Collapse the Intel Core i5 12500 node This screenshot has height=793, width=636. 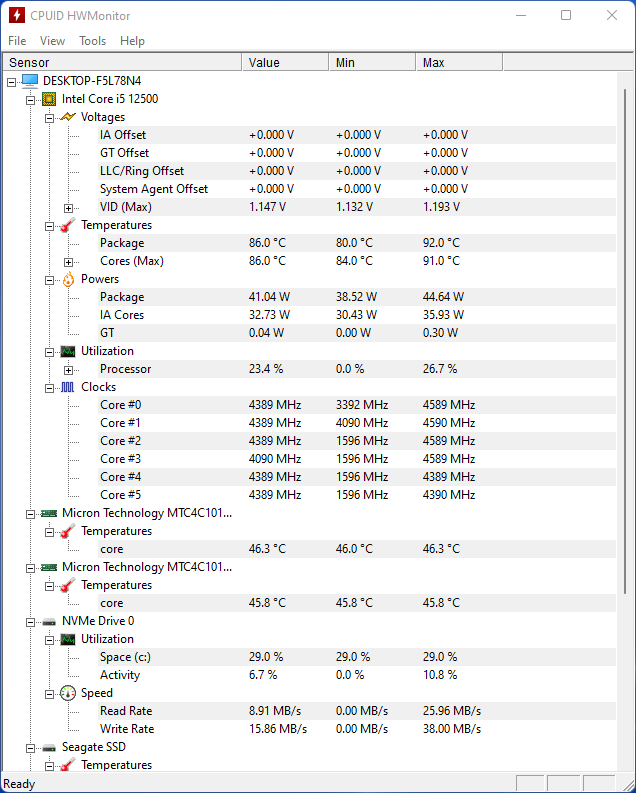30,100
